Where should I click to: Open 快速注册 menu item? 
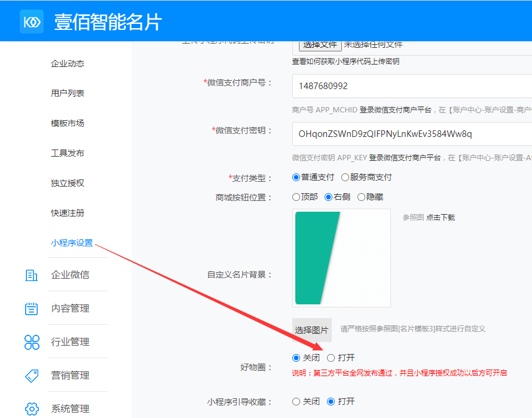pyautogui.click(x=68, y=213)
